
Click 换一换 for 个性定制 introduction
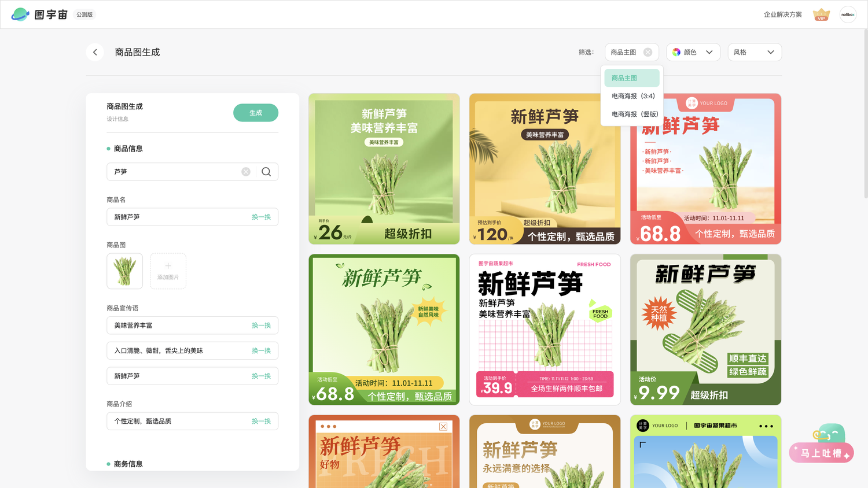tap(261, 421)
